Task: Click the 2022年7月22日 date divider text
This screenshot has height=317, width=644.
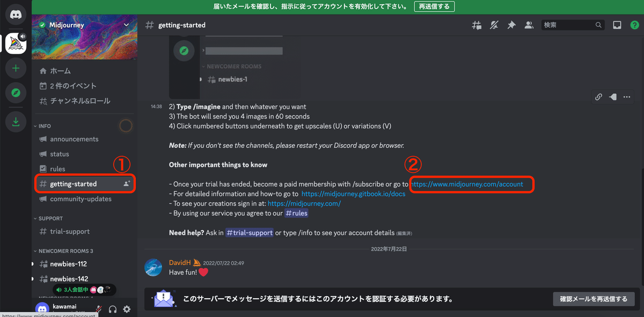Action: pyautogui.click(x=389, y=249)
